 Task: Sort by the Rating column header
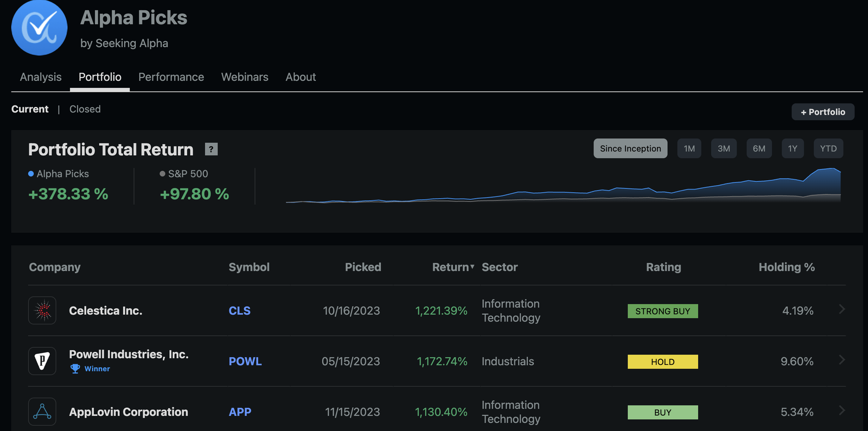[663, 267]
